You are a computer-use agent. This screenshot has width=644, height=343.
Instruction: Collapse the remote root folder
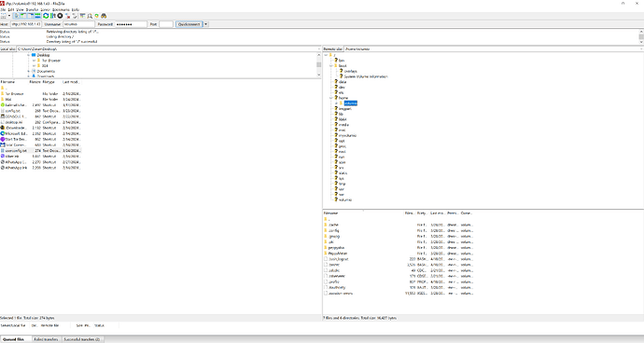click(326, 55)
